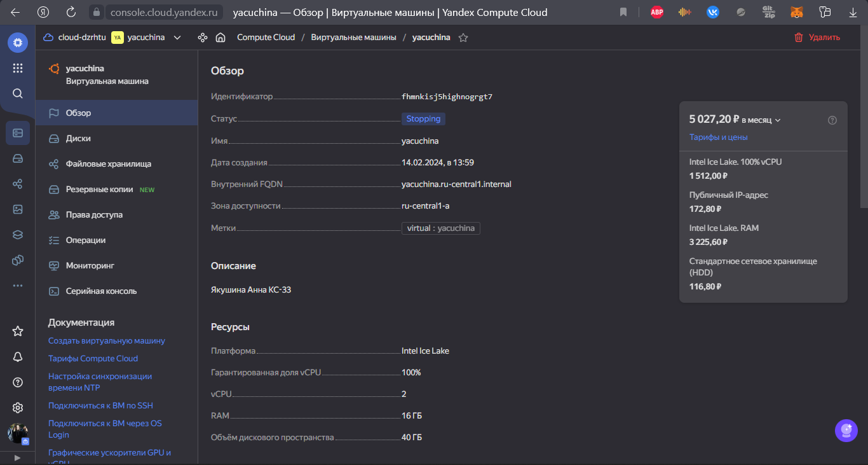Select the Обзор menu item
This screenshot has height=465, width=868.
117,113
